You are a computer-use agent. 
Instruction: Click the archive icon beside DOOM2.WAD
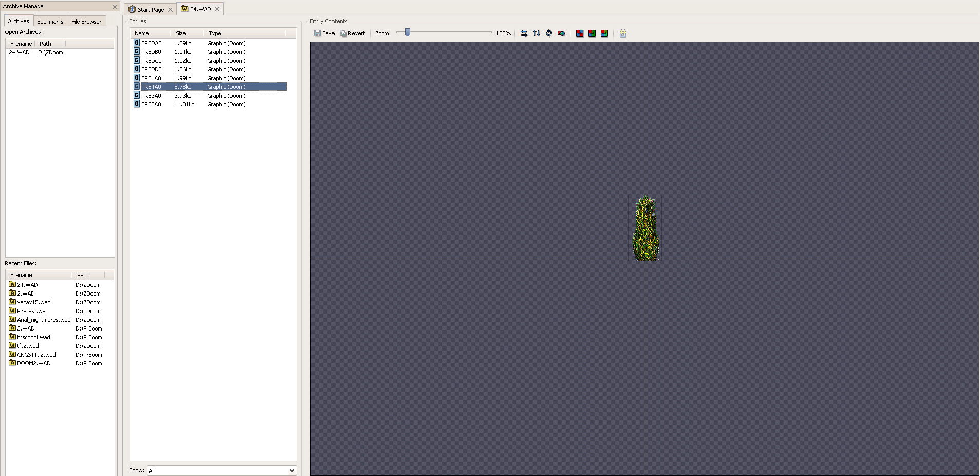[12, 363]
